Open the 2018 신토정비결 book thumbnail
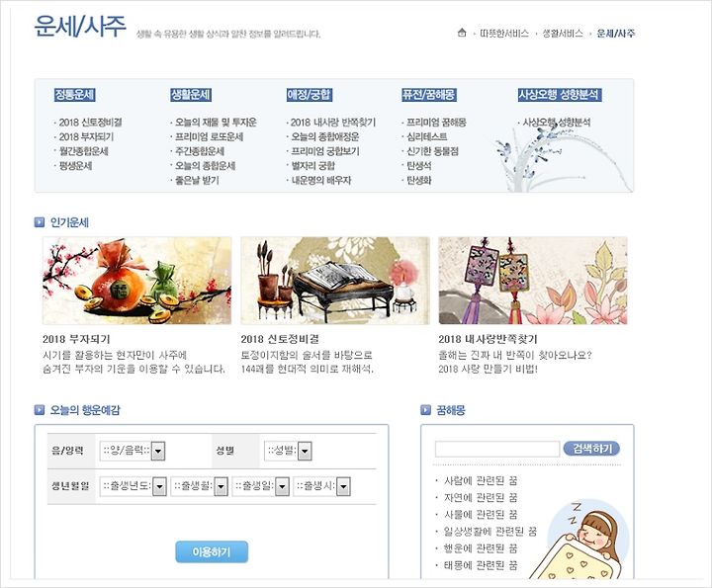712x588 pixels. [x=335, y=281]
